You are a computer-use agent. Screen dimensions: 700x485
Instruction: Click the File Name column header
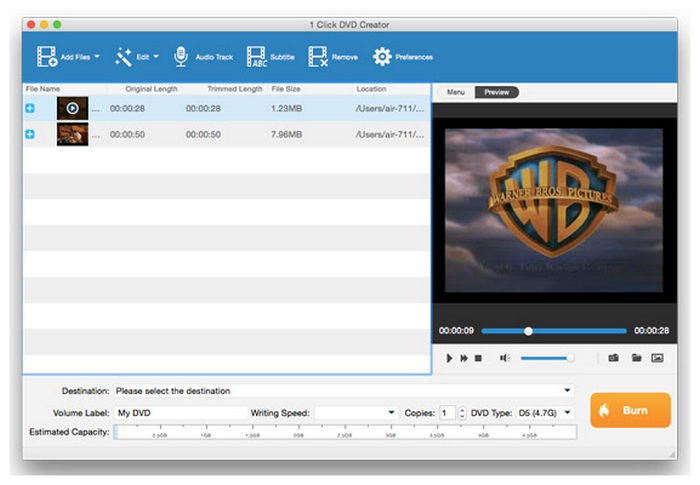pyautogui.click(x=43, y=89)
